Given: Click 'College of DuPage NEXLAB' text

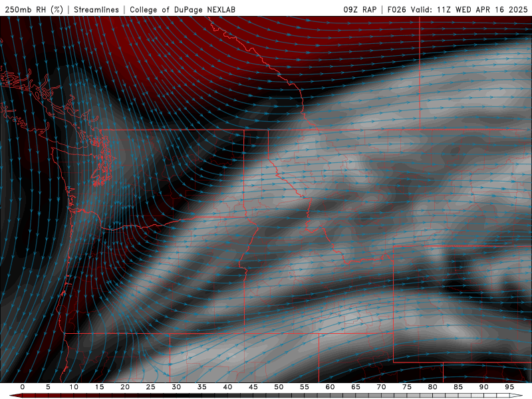Looking at the screenshot, I should (x=182, y=9).
